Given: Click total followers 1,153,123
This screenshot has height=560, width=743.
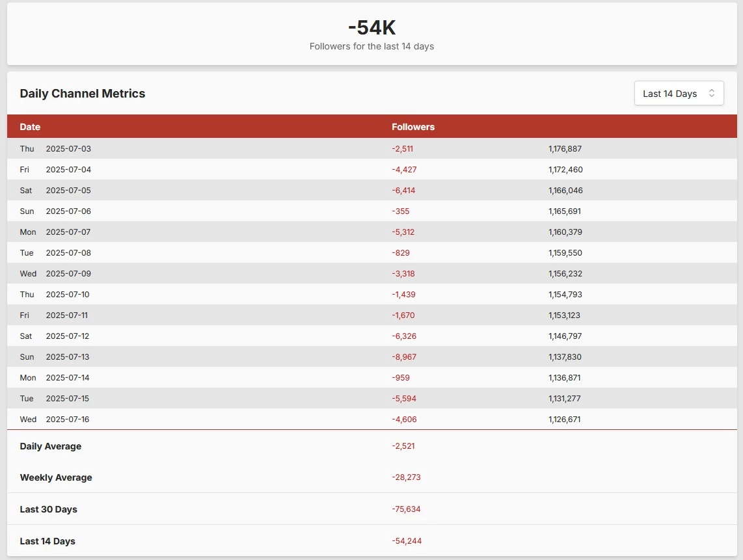Looking at the screenshot, I should click(x=564, y=315).
